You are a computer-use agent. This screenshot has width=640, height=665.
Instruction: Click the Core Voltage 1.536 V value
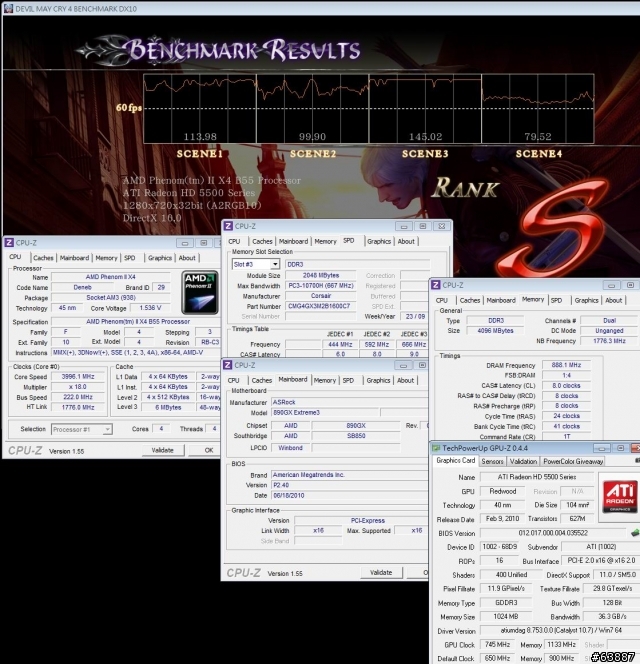pos(150,308)
